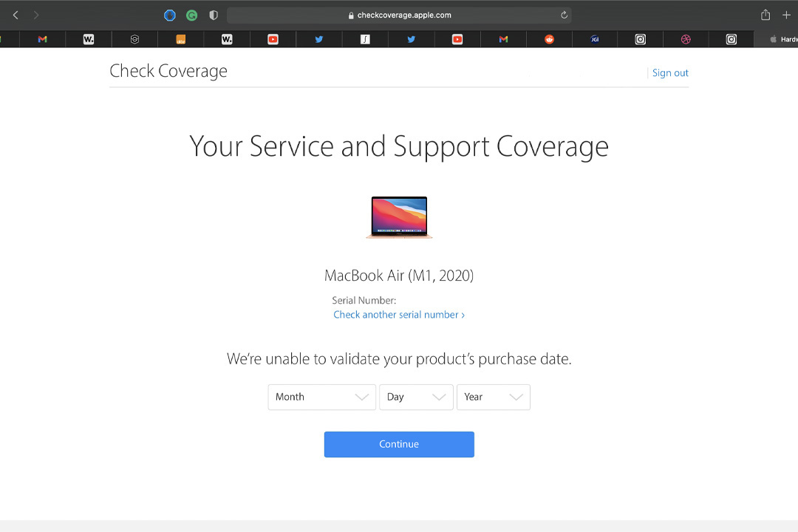Show the Privacy Report shield
798x532 pixels.
click(x=214, y=16)
